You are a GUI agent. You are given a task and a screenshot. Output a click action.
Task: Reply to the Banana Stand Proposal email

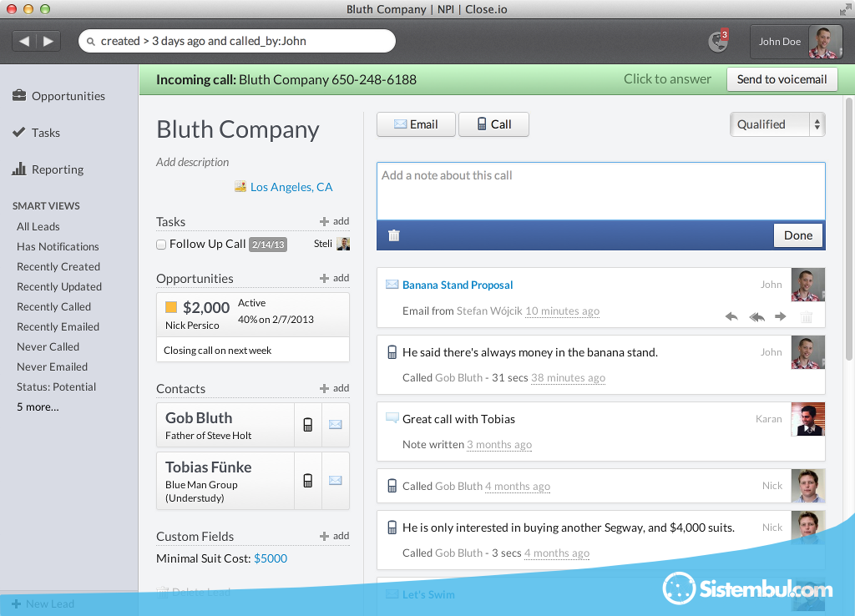(731, 316)
